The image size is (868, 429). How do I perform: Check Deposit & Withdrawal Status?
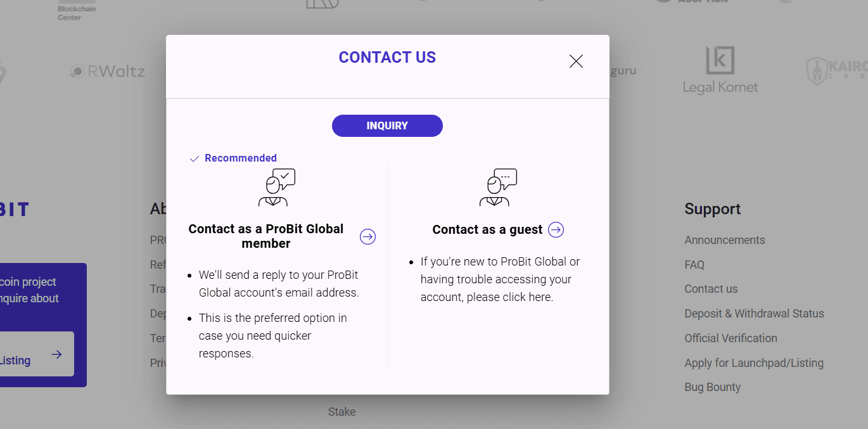[x=754, y=313]
